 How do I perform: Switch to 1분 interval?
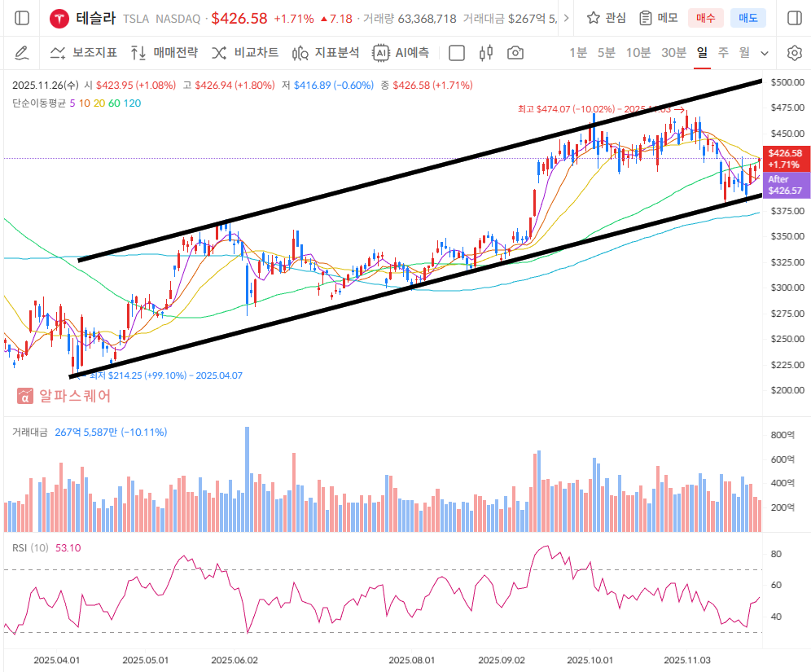(577, 53)
